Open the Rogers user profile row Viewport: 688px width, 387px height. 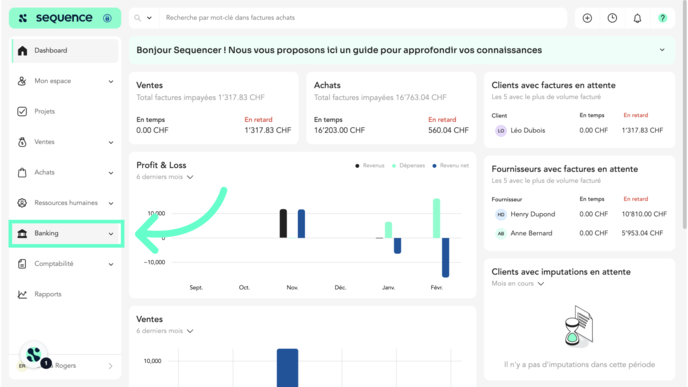tap(65, 366)
